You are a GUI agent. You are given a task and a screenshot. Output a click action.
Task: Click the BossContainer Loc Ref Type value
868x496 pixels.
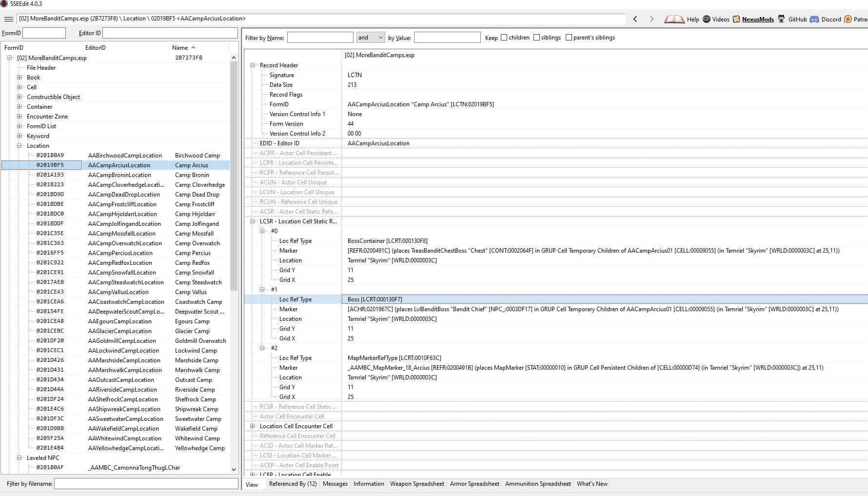pos(387,240)
